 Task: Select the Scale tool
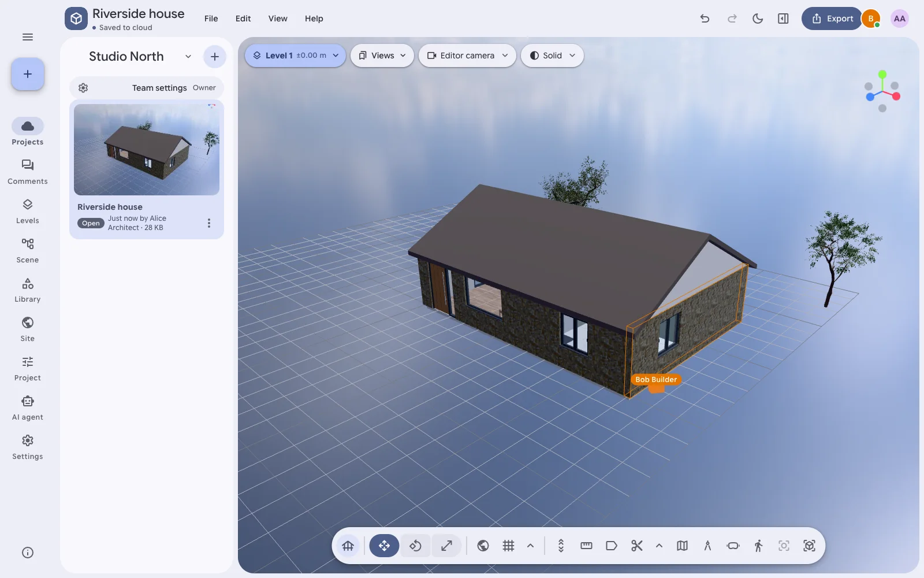pyautogui.click(x=446, y=546)
